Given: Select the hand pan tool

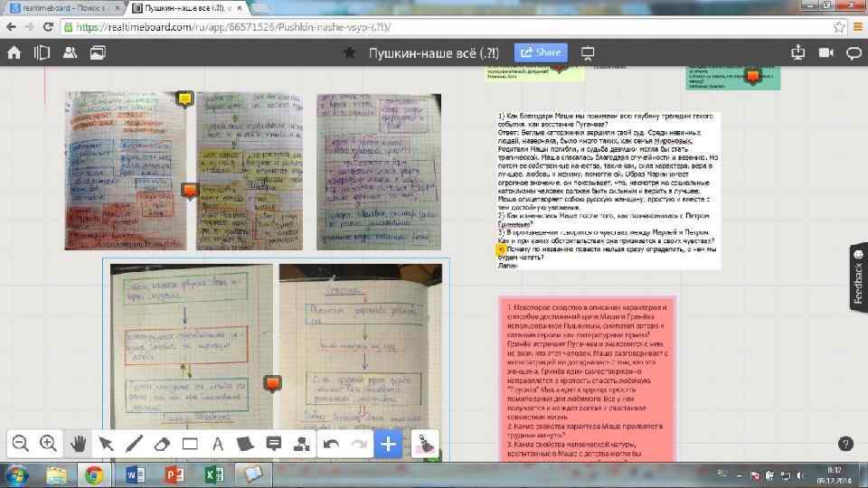Looking at the screenshot, I should click(78, 444).
